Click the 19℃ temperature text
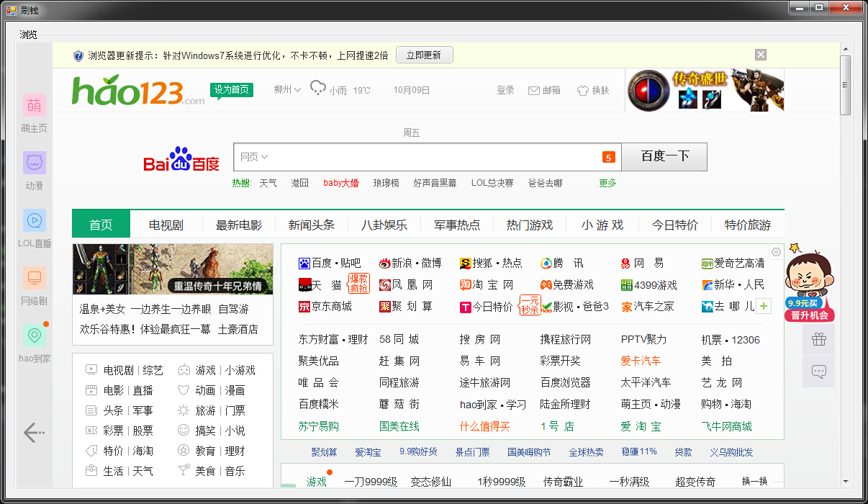 click(361, 91)
